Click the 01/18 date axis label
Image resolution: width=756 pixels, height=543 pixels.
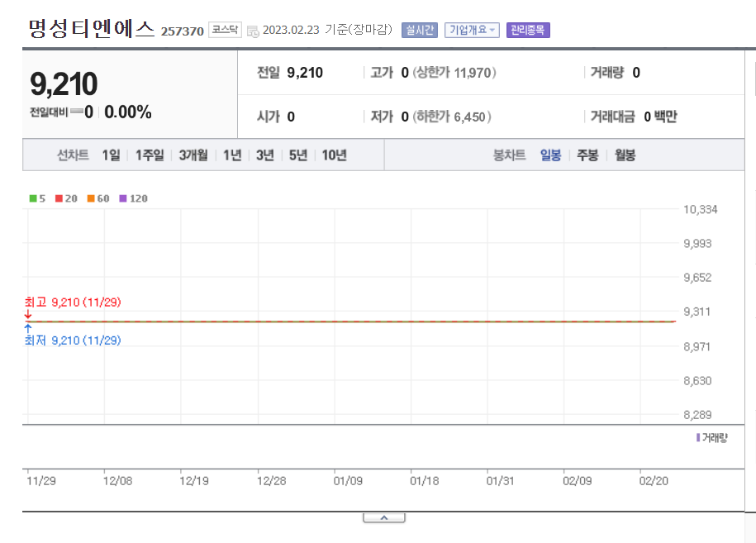(425, 481)
